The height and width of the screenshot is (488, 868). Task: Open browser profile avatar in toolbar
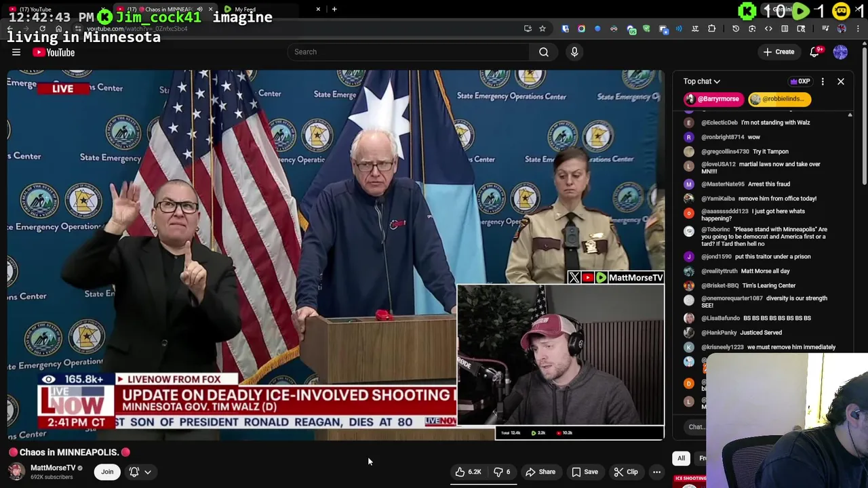842,28
